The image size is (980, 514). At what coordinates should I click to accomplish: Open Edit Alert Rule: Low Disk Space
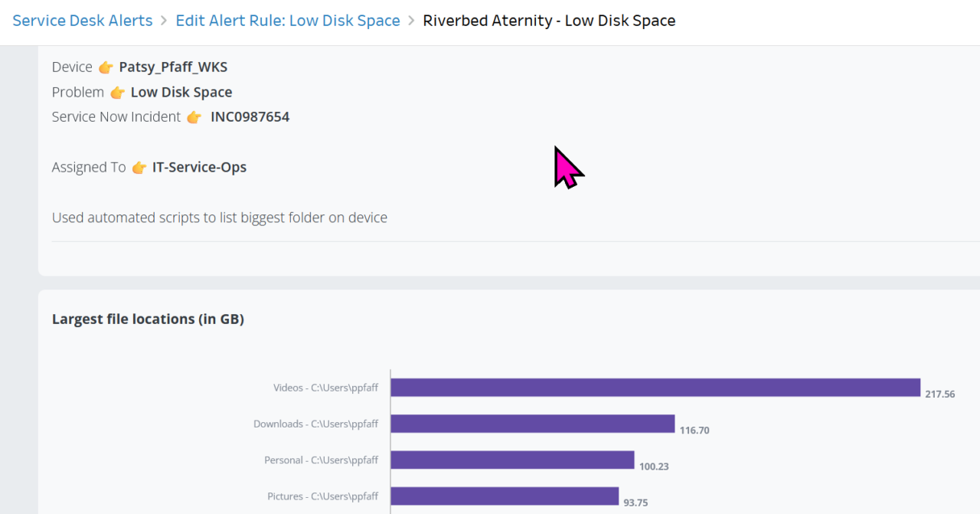click(288, 21)
